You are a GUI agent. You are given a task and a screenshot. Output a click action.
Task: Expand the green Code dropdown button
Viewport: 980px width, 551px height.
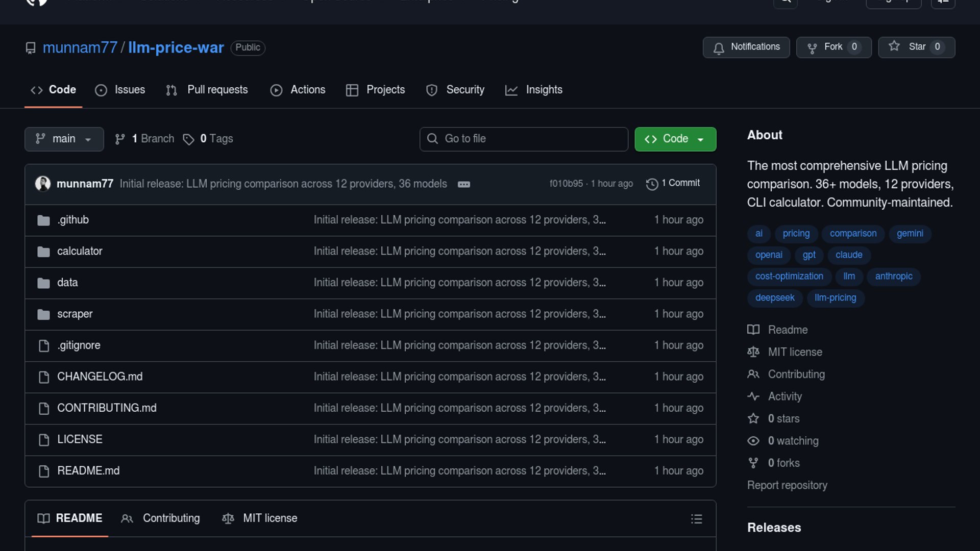pos(675,139)
